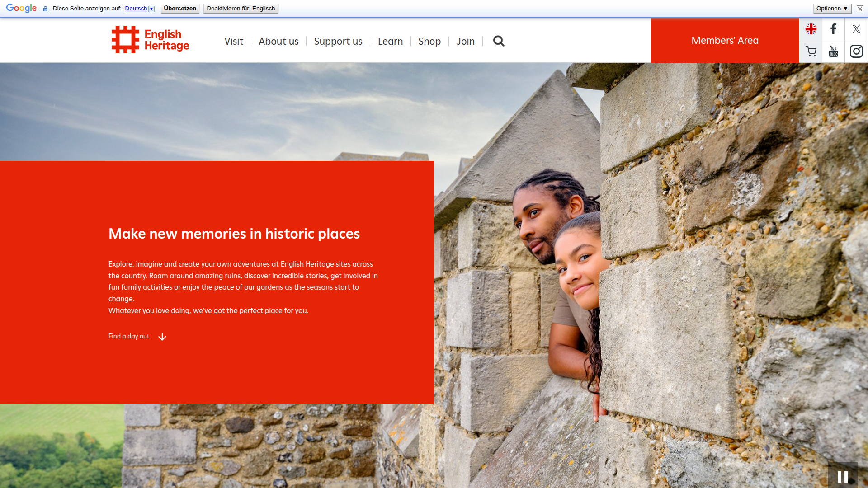The width and height of the screenshot is (868, 488).
Task: Open the Facebook icon link
Action: pos(833,29)
